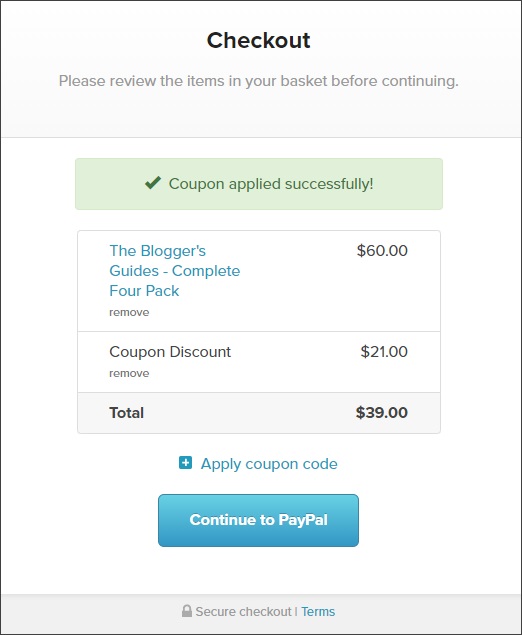This screenshot has height=635, width=522.
Task: Click the padlock icon next to Secure checkout
Action: pyautogui.click(x=186, y=611)
